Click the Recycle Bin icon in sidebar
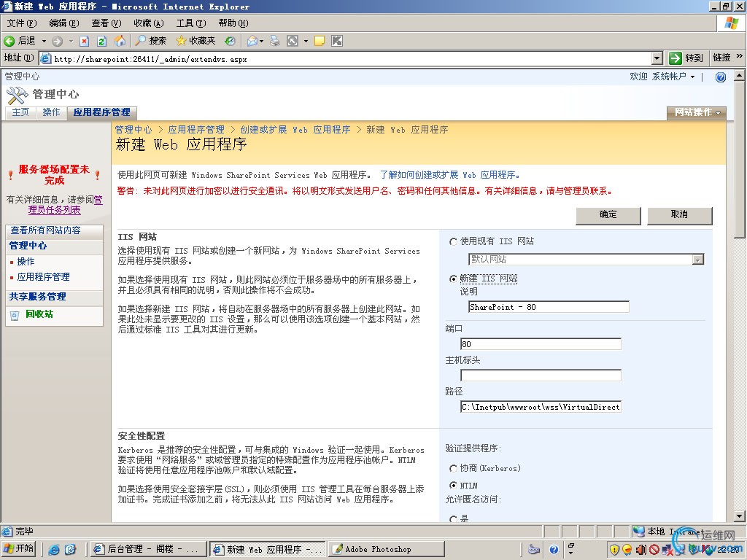 click(x=15, y=315)
